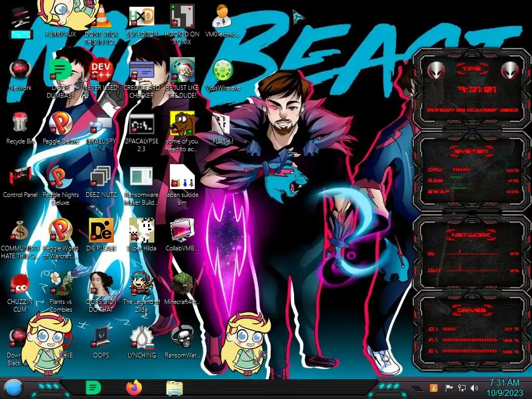
Task: Open the Minecraft4Fr grass block icon
Action: [182, 288]
